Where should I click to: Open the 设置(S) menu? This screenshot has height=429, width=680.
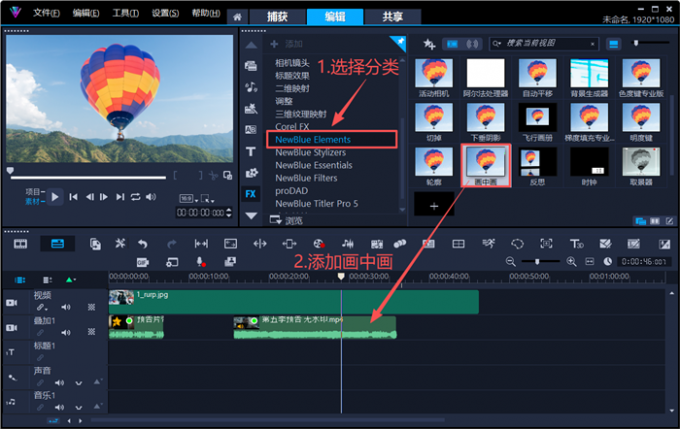[165, 13]
